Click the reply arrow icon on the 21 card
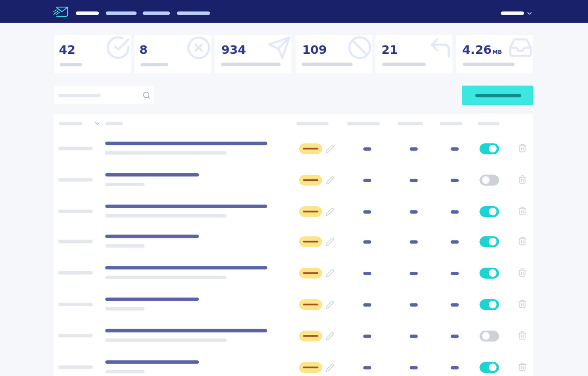The image size is (588, 376). point(440,48)
